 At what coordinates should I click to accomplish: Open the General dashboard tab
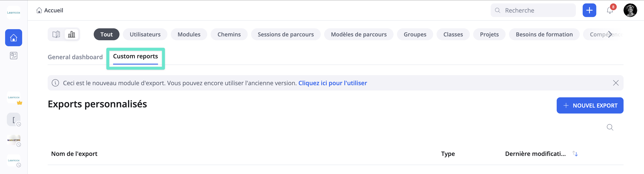click(75, 57)
